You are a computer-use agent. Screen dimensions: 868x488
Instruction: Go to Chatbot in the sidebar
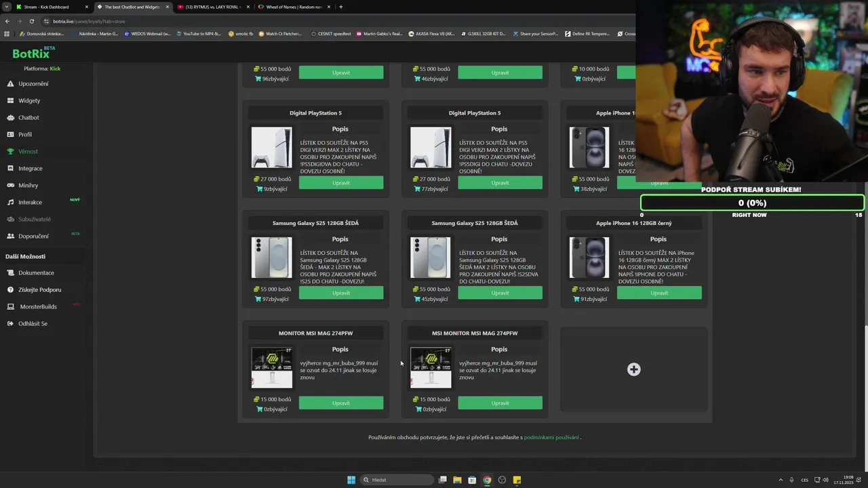(x=28, y=118)
